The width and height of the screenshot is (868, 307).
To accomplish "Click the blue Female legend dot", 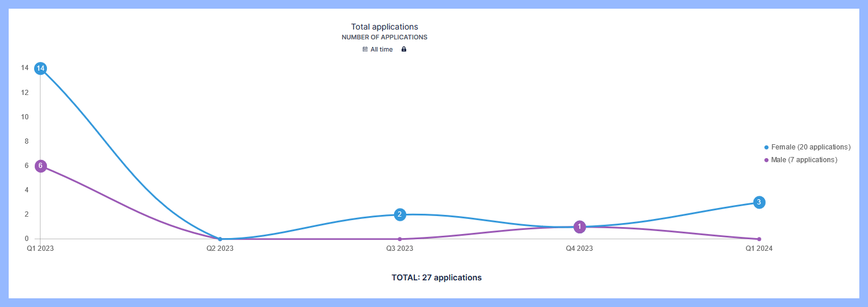I will (x=767, y=148).
